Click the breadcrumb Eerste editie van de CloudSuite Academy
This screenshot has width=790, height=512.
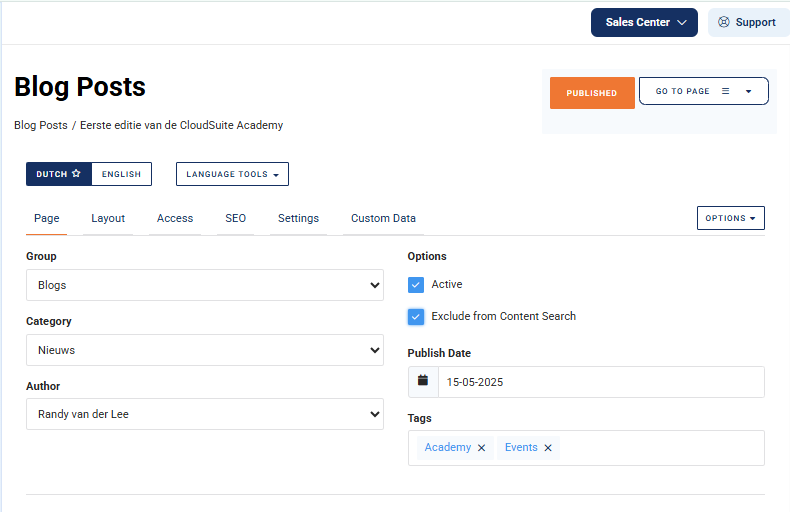point(181,125)
